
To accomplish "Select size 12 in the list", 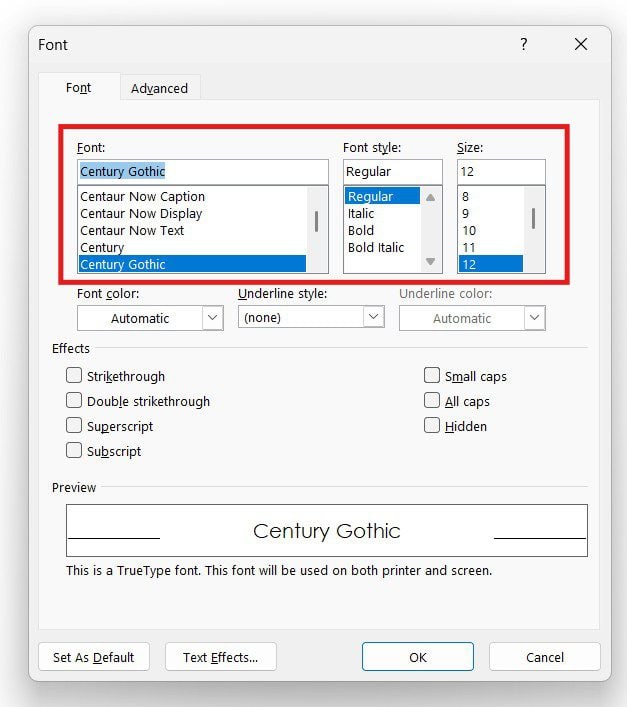I will pyautogui.click(x=490, y=264).
